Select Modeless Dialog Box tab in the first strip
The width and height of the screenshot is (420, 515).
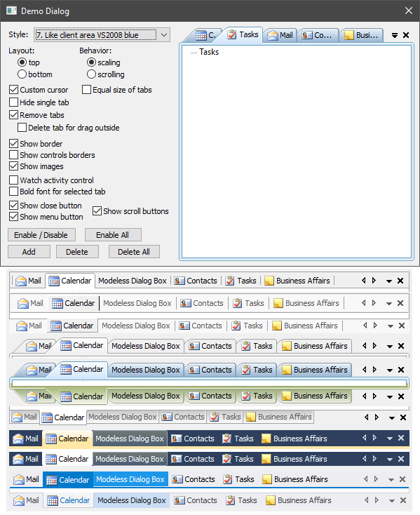(133, 281)
